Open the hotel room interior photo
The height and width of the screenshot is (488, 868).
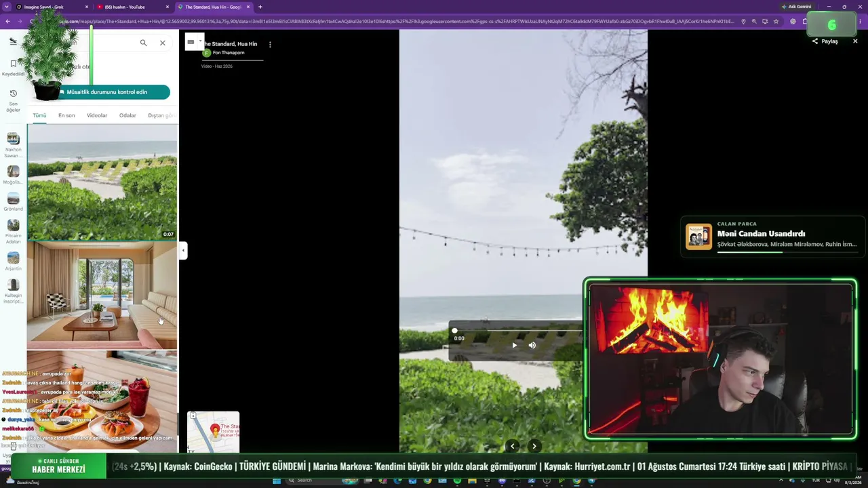pyautogui.click(x=102, y=296)
